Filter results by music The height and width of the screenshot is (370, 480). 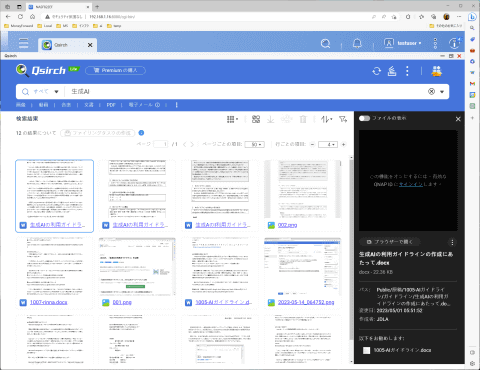coord(66,105)
